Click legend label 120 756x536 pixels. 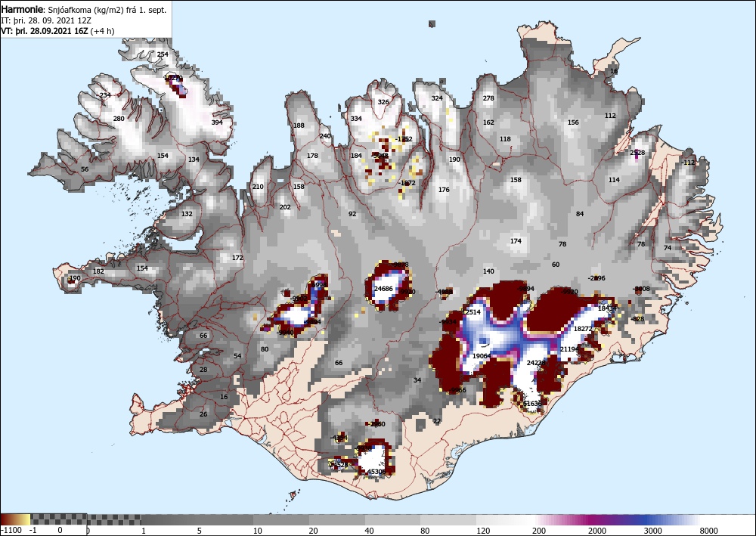484,531
